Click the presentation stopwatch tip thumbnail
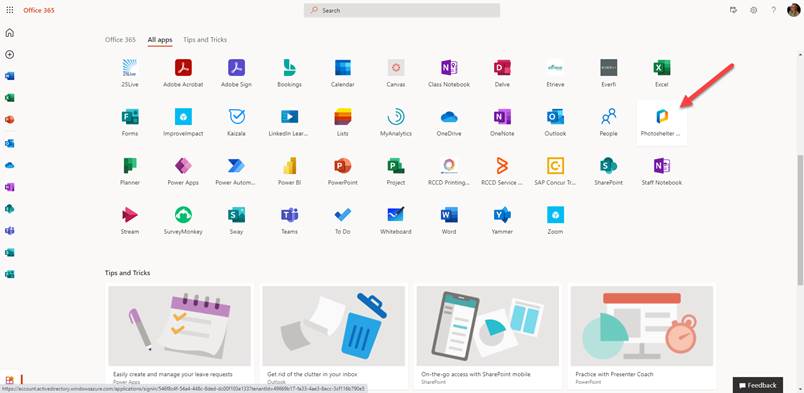 coord(642,326)
